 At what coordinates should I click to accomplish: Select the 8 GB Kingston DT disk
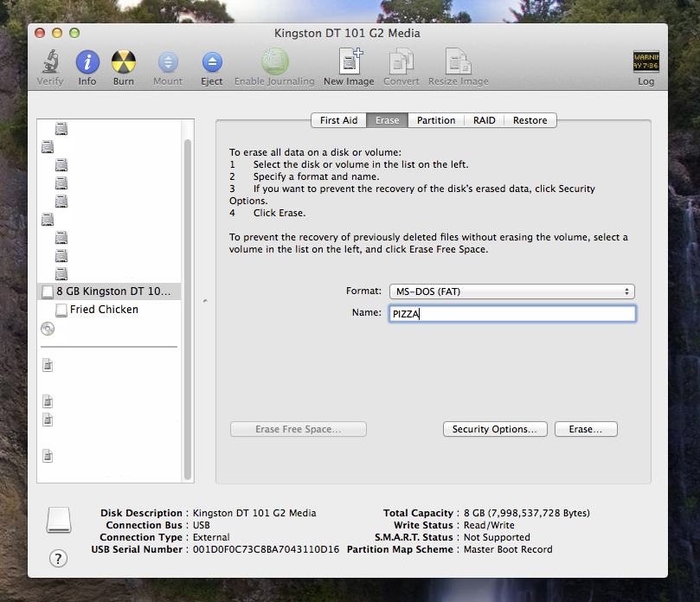(109, 291)
